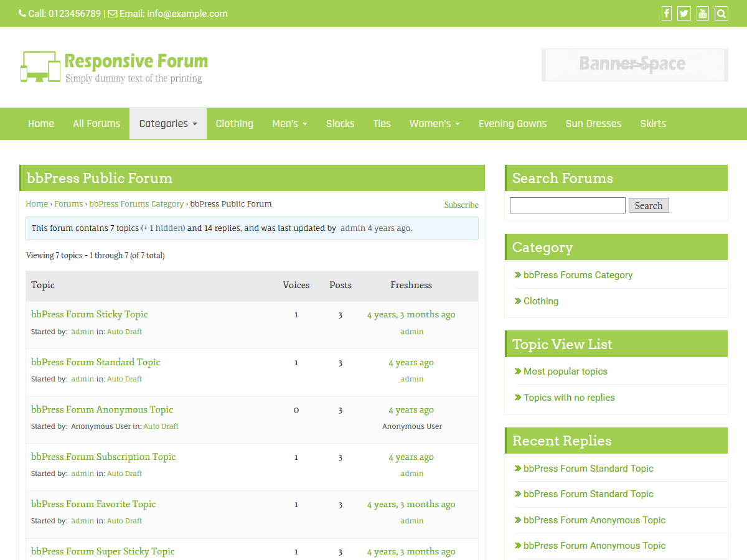747x560 pixels.
Task: Open second Anonymous Topic recent reply
Action: point(594,546)
